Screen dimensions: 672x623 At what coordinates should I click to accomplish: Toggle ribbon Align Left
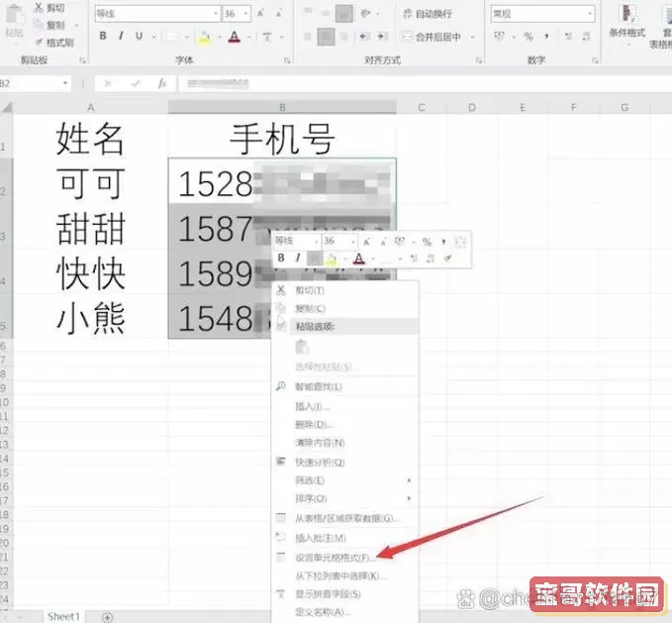tap(308, 37)
